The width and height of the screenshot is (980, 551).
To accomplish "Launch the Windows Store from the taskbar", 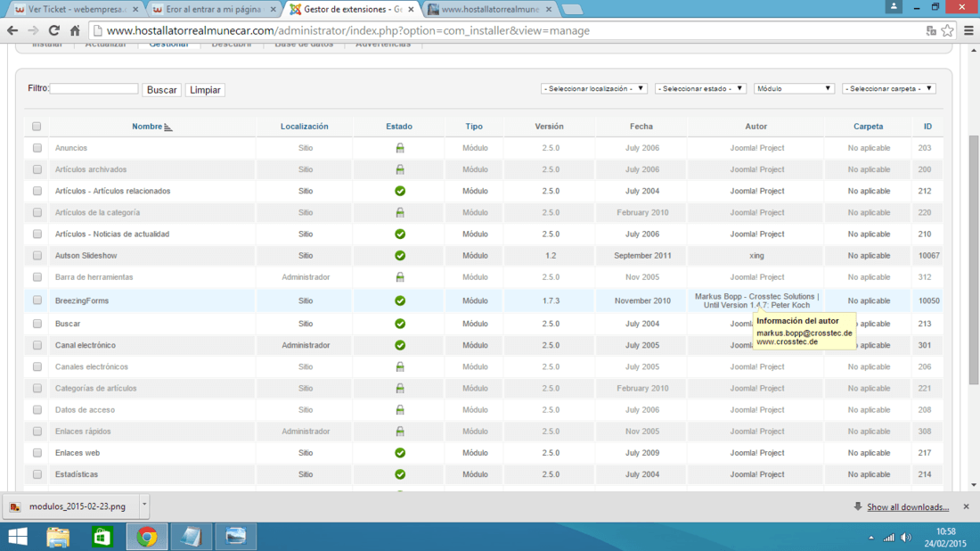I will click(x=102, y=537).
